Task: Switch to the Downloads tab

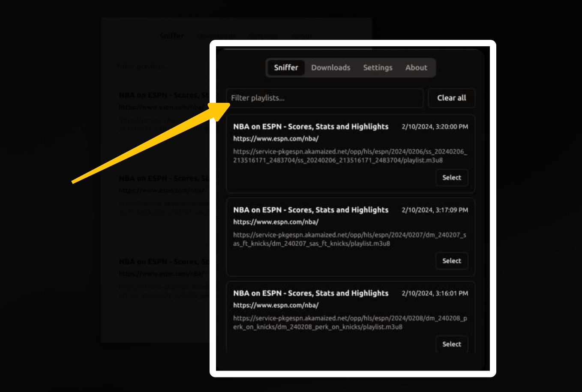Action: (330, 68)
